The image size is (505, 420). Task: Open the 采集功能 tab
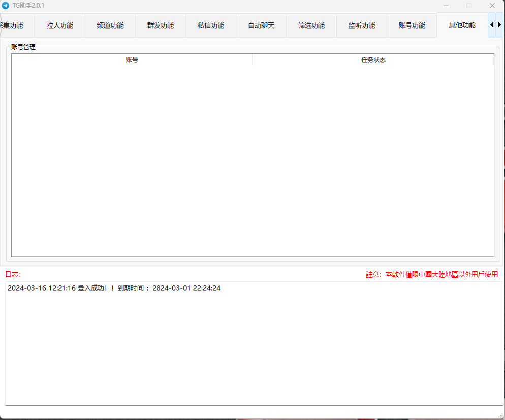tap(13, 25)
